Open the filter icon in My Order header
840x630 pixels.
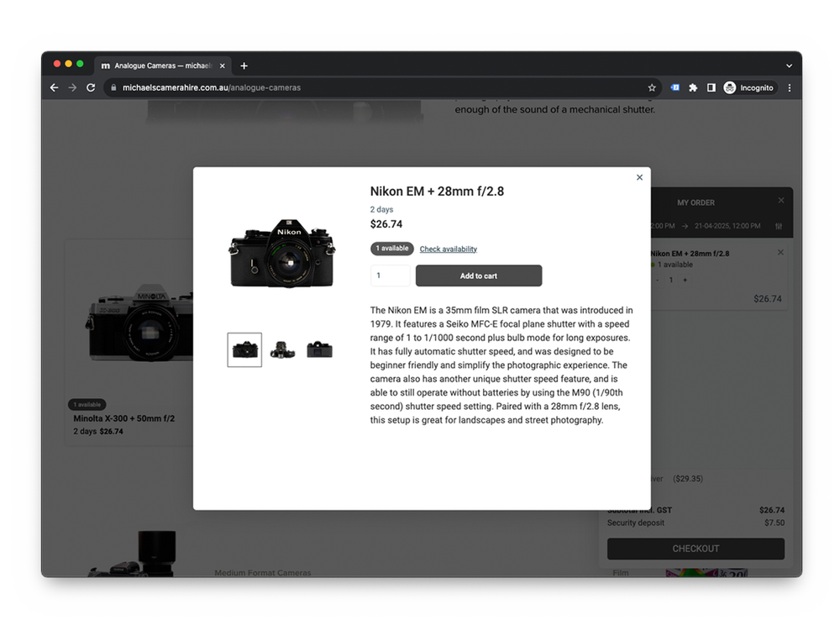click(780, 226)
